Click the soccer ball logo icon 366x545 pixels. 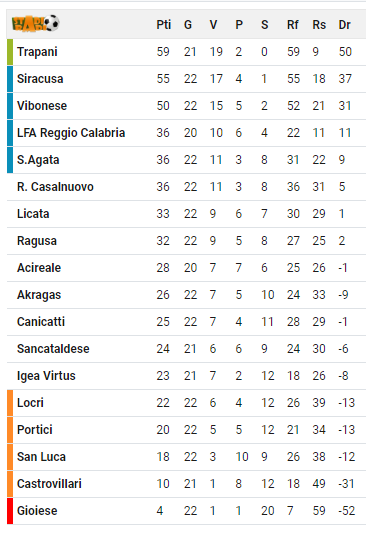coord(35,24)
